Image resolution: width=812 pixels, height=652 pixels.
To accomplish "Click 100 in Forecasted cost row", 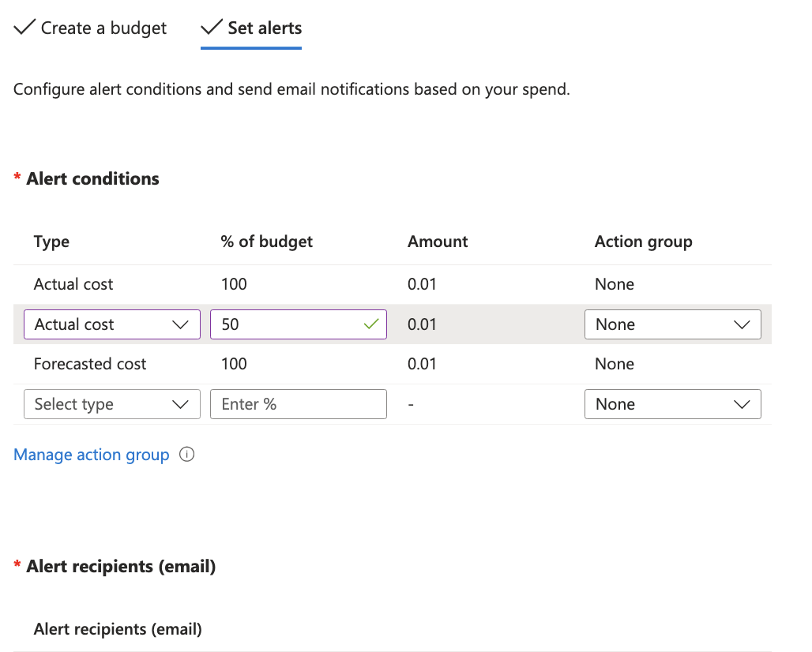I will 234,364.
